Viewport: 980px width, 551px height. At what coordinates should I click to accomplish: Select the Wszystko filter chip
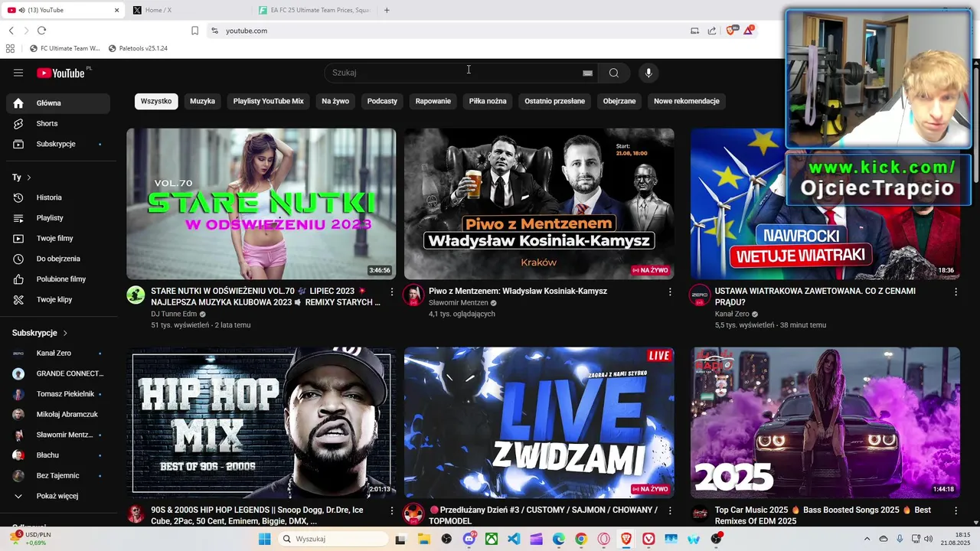[156, 101]
